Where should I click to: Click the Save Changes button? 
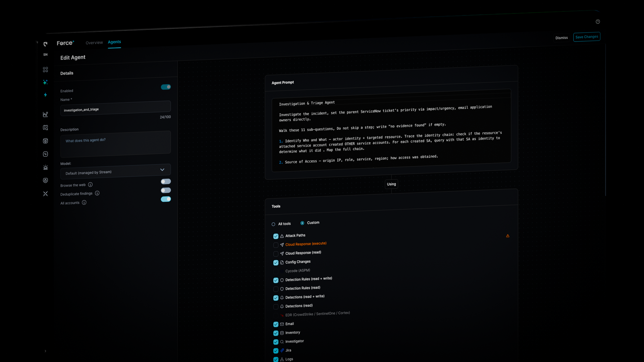[587, 37]
